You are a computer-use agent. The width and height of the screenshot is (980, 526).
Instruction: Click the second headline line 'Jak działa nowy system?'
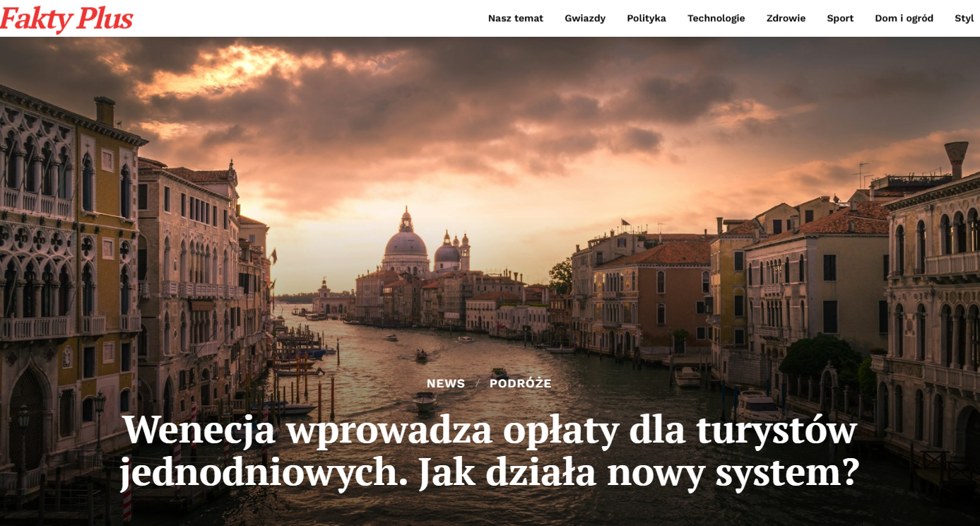pos(490,473)
